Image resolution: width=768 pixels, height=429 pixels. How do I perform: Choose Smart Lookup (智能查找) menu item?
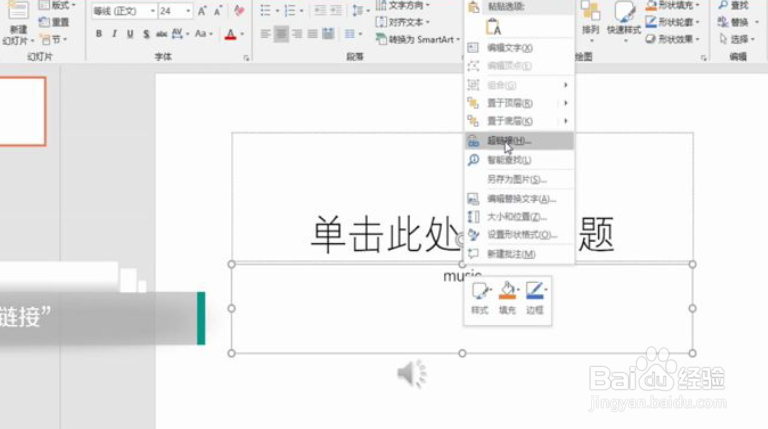[519, 160]
